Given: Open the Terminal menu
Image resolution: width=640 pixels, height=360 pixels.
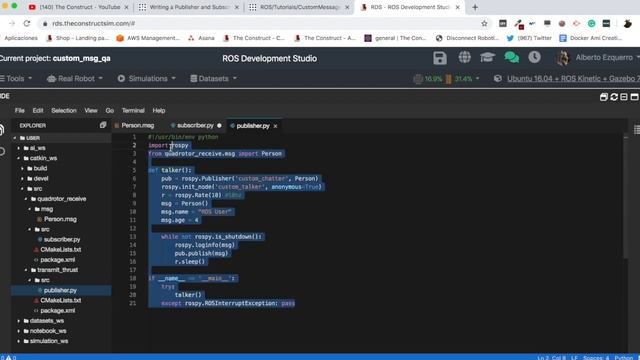Looking at the screenshot, I should coord(133,111).
